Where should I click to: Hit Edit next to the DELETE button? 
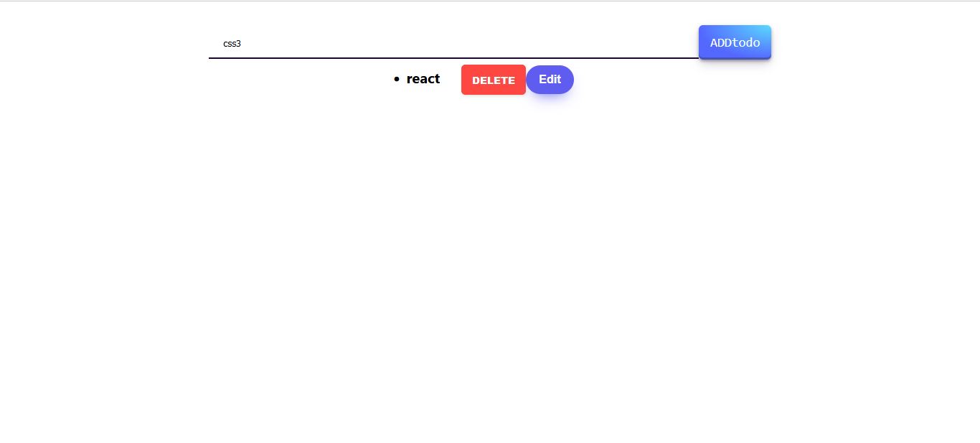[x=550, y=80]
